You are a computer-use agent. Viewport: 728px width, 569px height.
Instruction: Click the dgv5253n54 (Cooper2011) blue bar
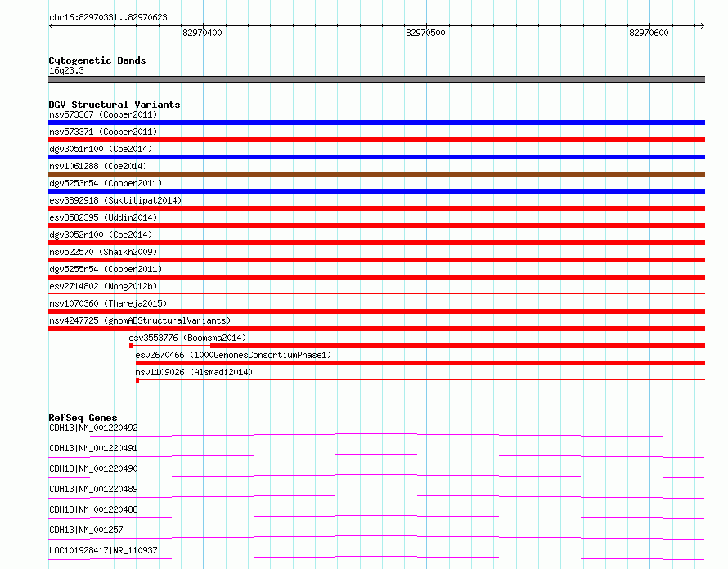click(x=376, y=191)
